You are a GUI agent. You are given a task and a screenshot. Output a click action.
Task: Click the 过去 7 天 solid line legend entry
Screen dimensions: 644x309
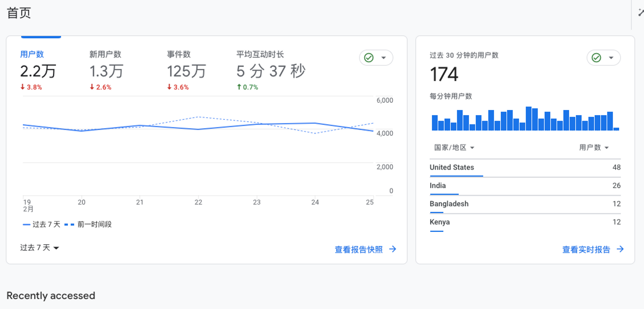[x=42, y=224]
